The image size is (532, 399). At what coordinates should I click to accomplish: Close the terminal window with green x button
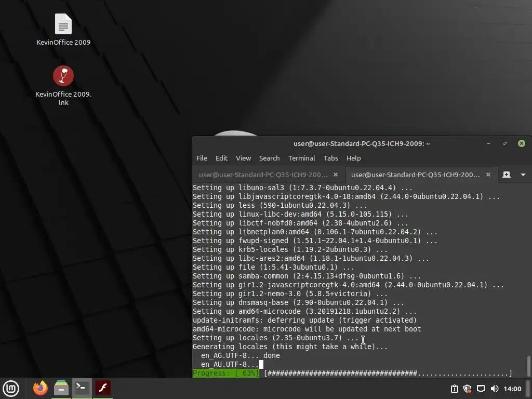click(x=521, y=143)
